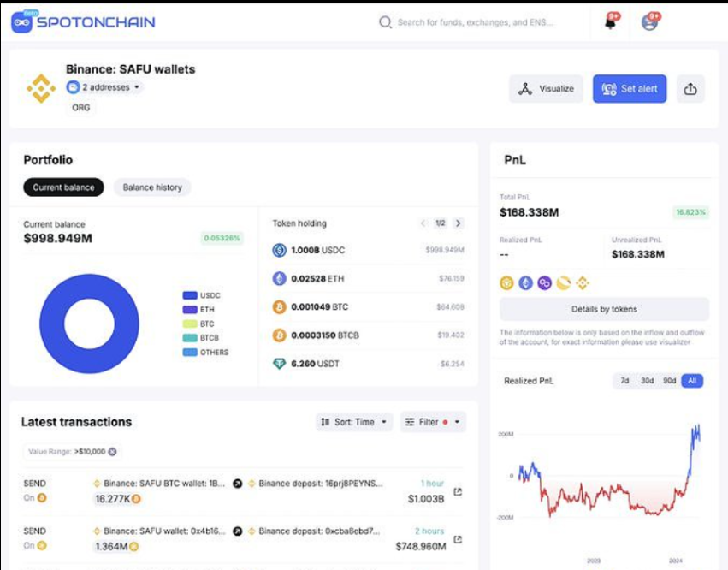Image resolution: width=728 pixels, height=570 pixels.
Task: Select Ethereum icon in PnL tokens
Action: click(525, 282)
